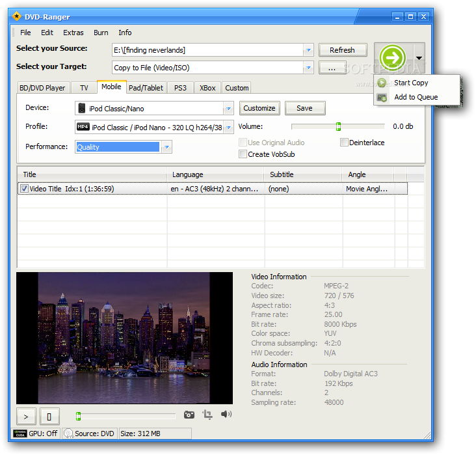Tick the Use Original Audio checkbox
The image size is (476, 455).
[243, 143]
